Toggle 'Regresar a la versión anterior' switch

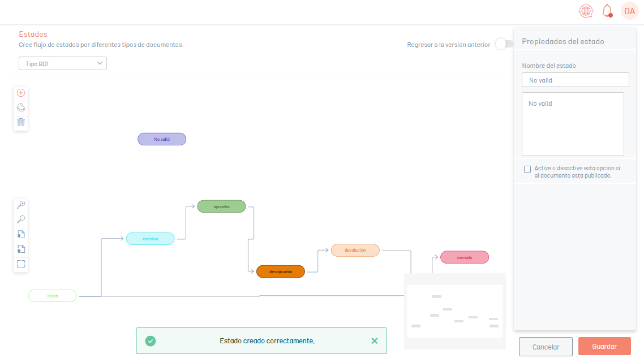tap(503, 44)
